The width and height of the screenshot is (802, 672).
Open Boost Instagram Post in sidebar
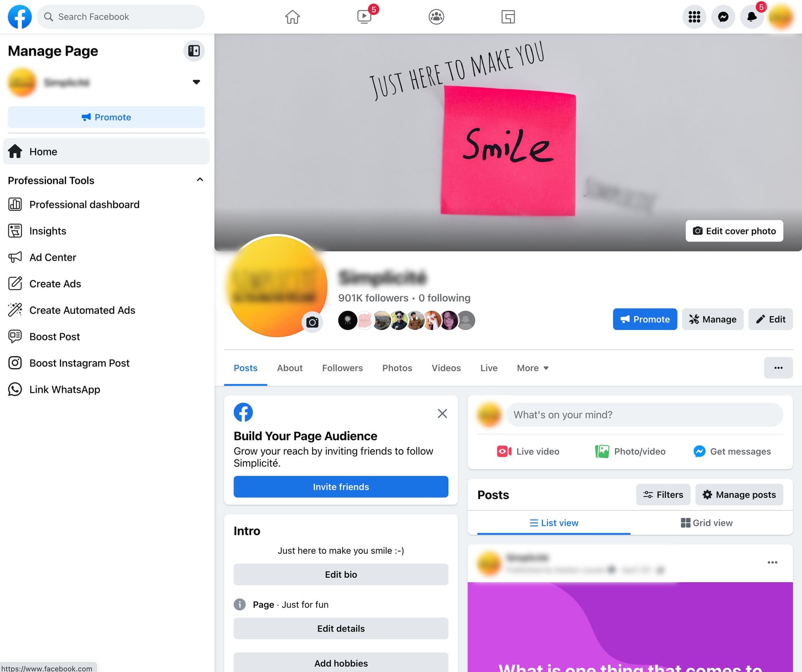coord(79,363)
